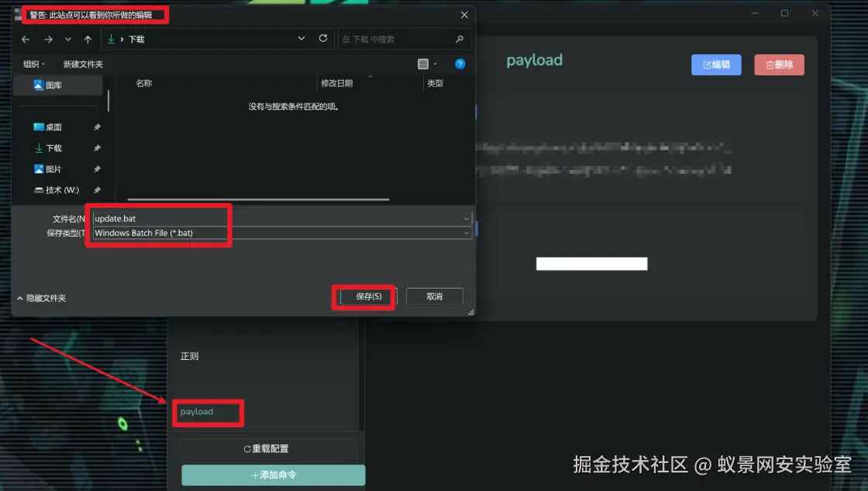Click the 没有与搜索条件匹配的项 message
868x491 pixels.
pos(294,107)
